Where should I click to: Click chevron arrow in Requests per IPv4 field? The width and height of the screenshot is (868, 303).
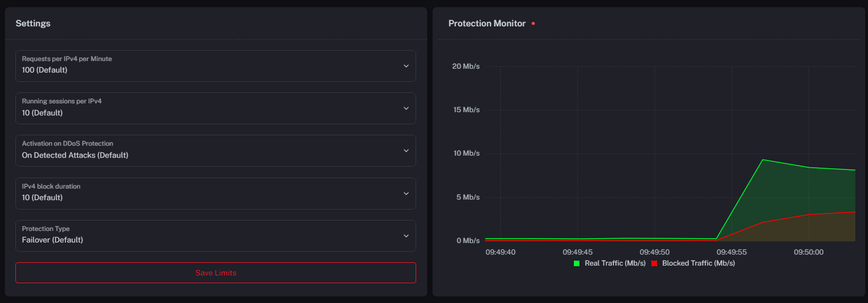tap(406, 66)
